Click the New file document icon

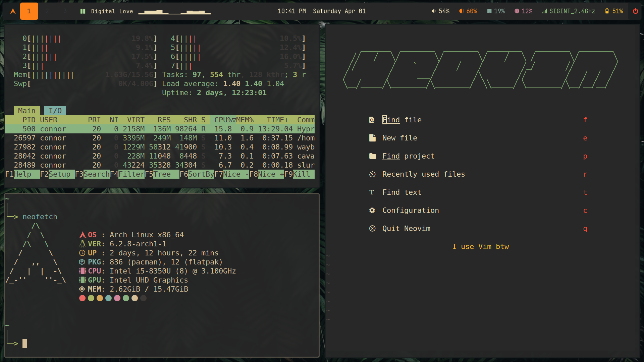[372, 137]
